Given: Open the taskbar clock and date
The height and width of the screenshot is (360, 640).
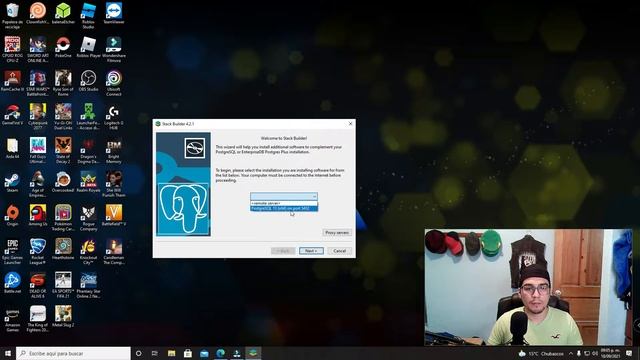Looking at the screenshot, I should [610, 353].
